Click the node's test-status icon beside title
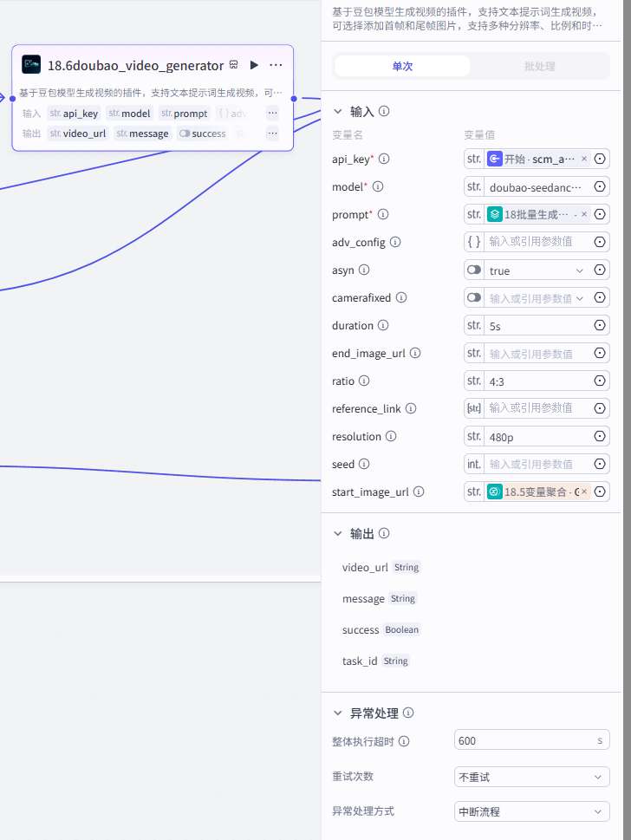Viewport: 631px width, 840px height. tap(233, 65)
